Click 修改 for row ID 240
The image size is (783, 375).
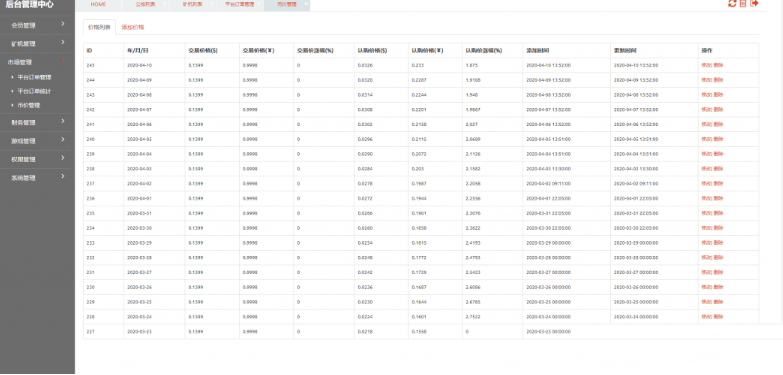[706, 139]
